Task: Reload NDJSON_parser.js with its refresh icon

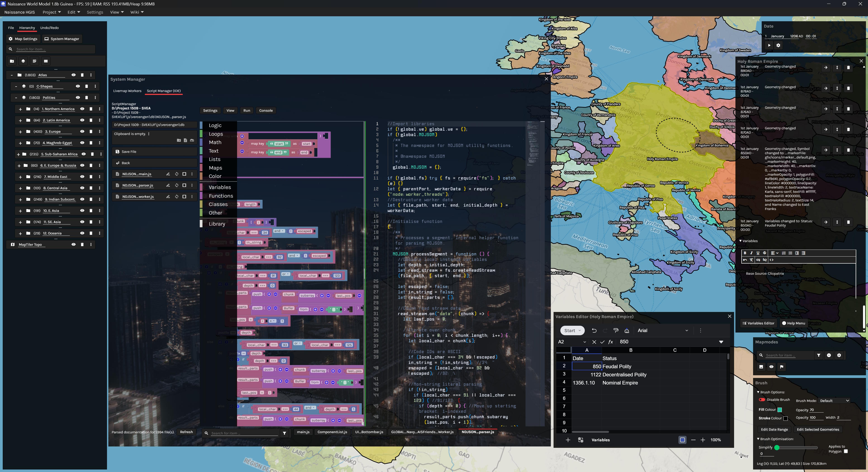Action: 177,186
